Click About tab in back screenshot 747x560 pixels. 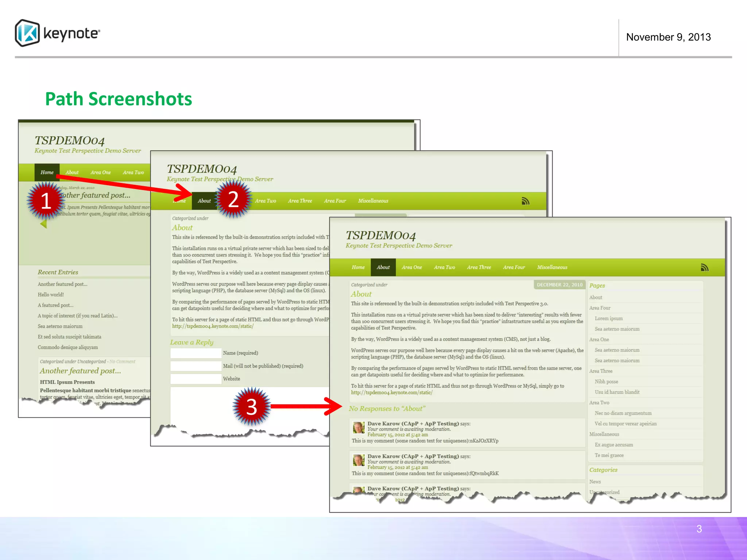coord(72,172)
